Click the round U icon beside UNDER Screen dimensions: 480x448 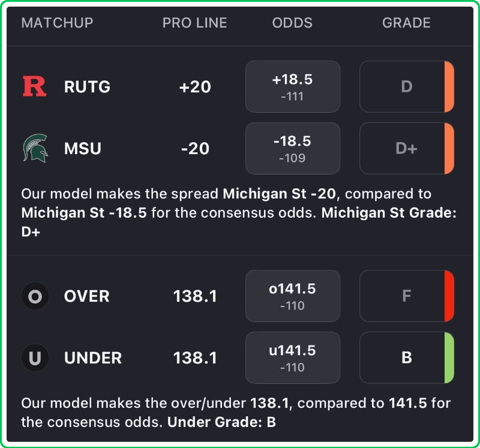pos(35,358)
